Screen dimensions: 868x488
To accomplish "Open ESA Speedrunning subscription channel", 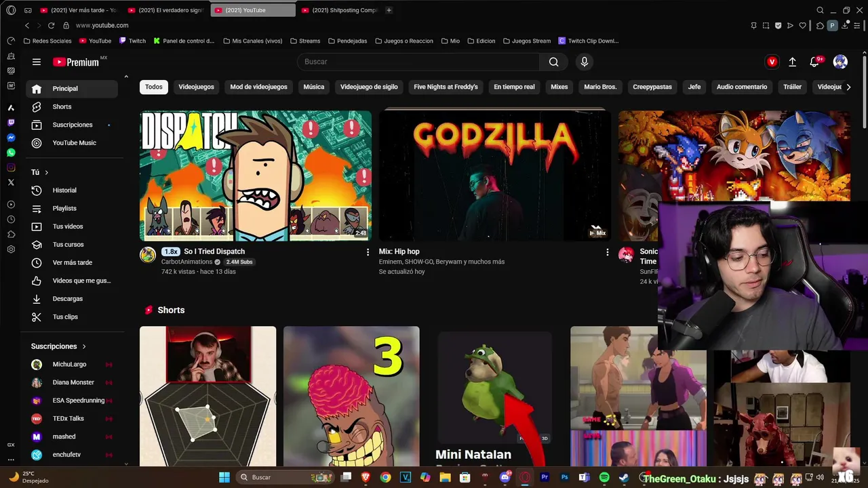I will [x=73, y=401].
